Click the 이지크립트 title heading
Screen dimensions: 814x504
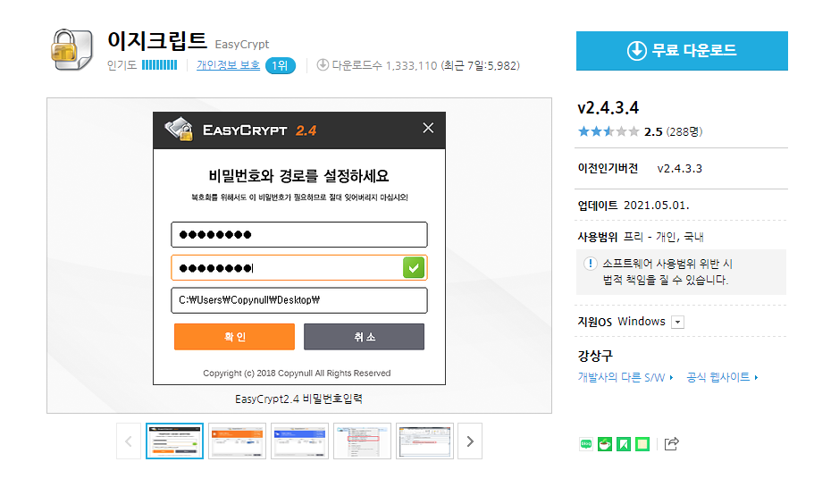pos(157,40)
